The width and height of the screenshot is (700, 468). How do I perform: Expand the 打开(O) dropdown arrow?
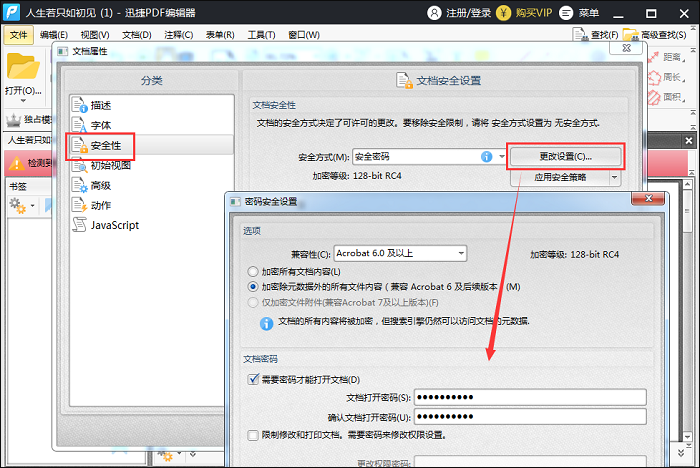(23, 101)
